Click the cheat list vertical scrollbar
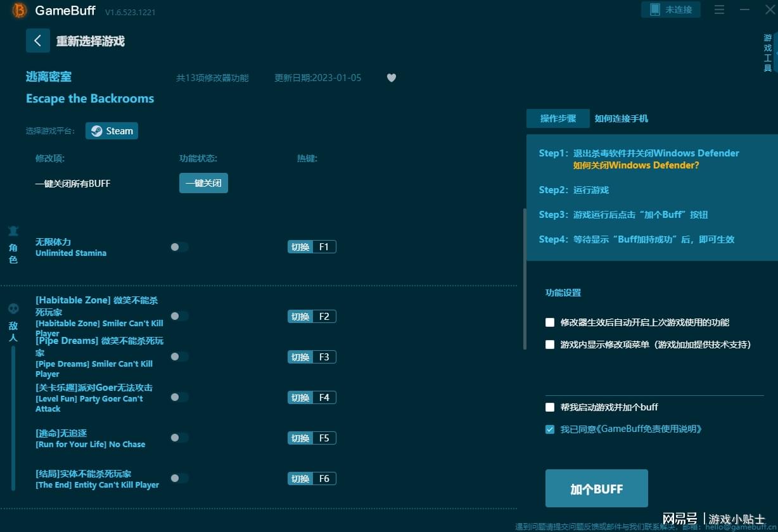The image size is (778, 532). tap(524, 279)
